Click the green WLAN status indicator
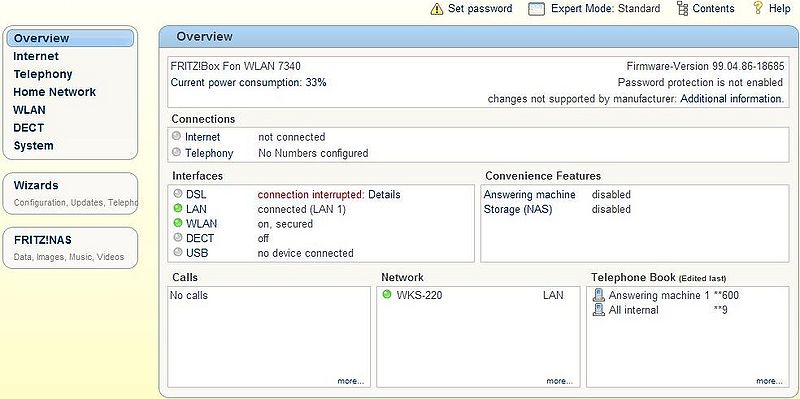The width and height of the screenshot is (800, 399). [x=178, y=223]
